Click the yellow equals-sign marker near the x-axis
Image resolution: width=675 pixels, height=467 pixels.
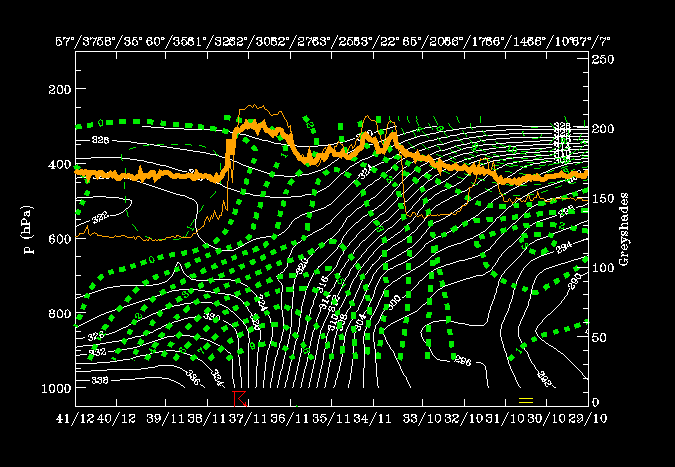click(526, 399)
